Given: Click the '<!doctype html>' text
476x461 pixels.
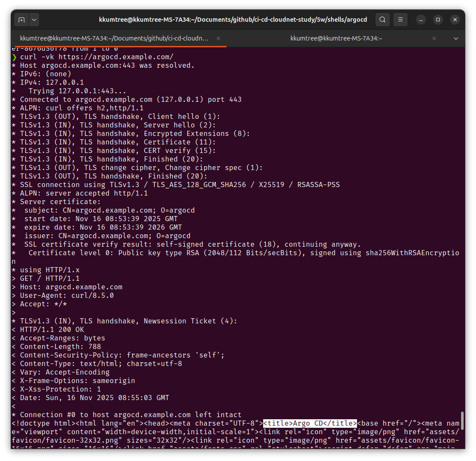Looking at the screenshot, I should (44, 424).
